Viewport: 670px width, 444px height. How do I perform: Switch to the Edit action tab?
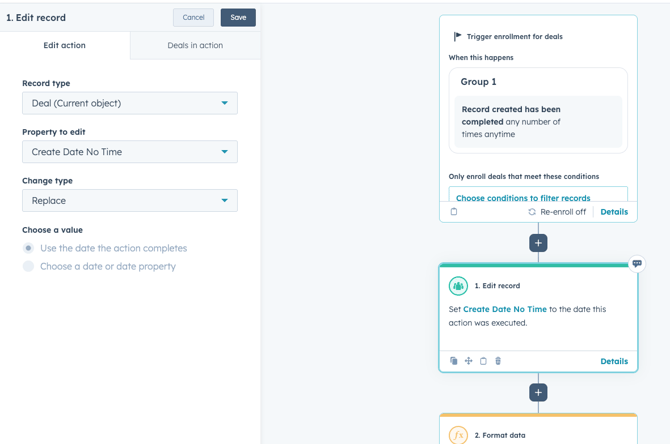64,45
